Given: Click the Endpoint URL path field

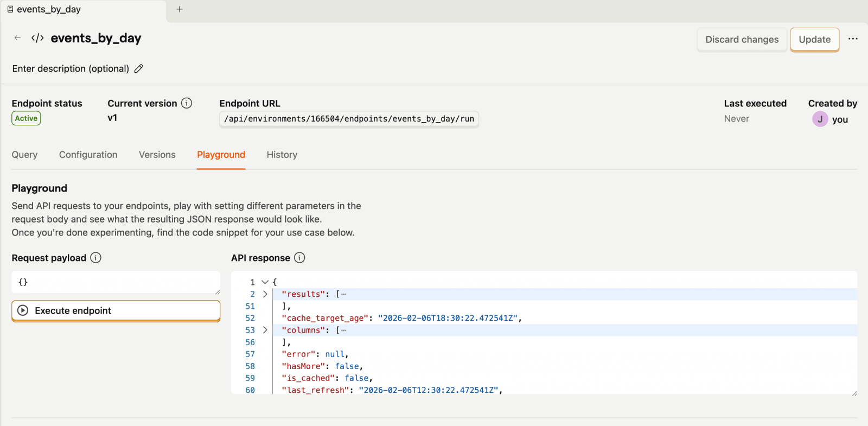Looking at the screenshot, I should [349, 119].
